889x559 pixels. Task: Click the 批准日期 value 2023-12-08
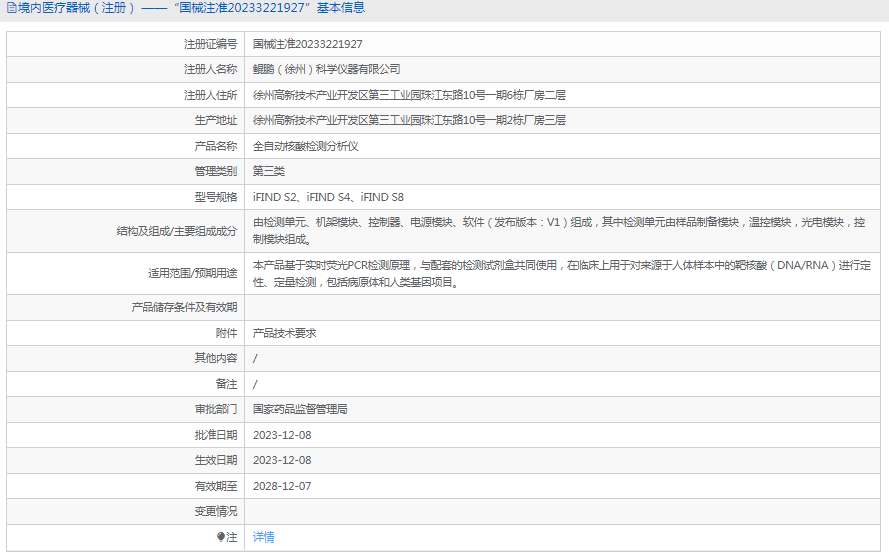pyautogui.click(x=282, y=435)
